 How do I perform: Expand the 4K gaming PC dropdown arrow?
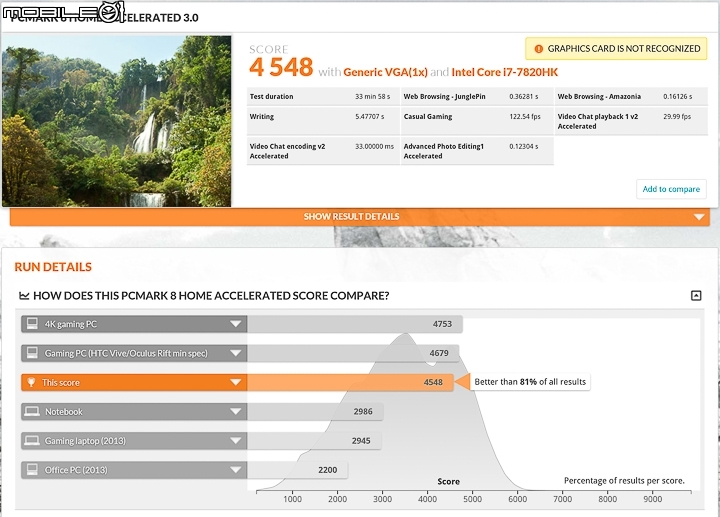coord(236,324)
